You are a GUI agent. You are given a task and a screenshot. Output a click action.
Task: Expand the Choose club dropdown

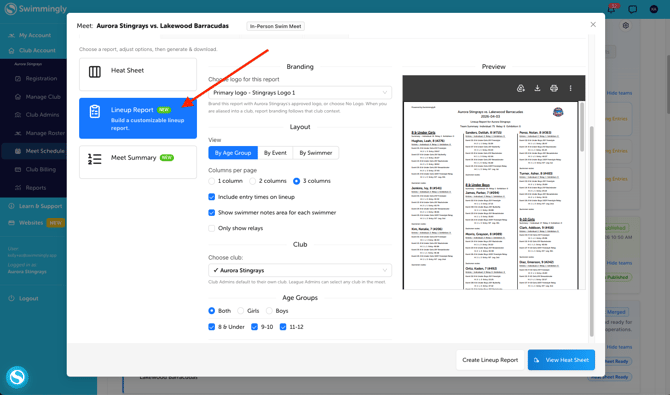tap(300, 270)
